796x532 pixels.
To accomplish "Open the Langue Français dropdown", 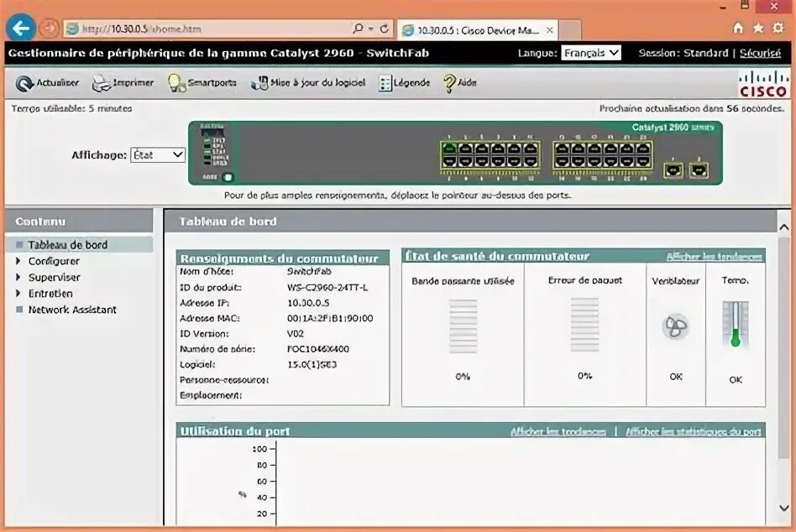I will (591, 52).
